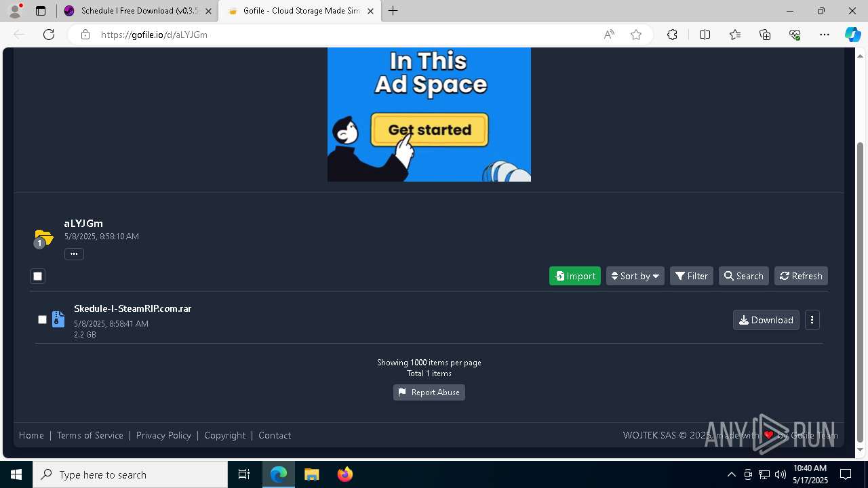
Task: Open the Favorites list icon
Action: click(x=735, y=35)
